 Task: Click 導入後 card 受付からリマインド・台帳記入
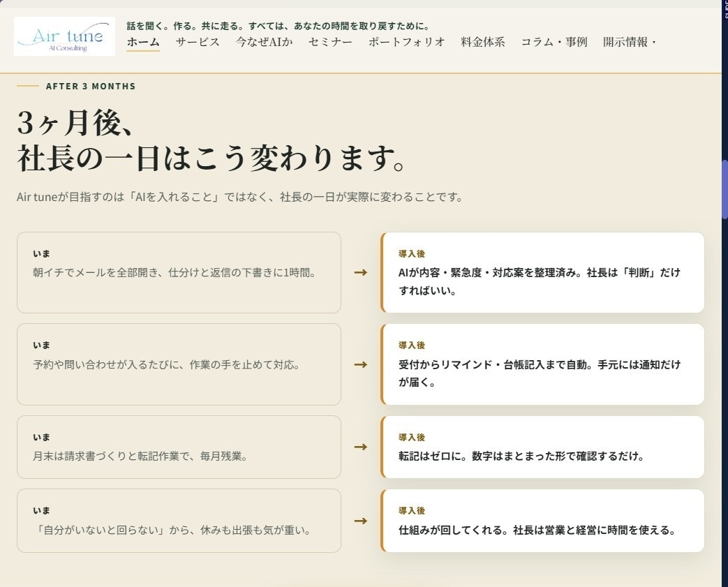click(542, 364)
